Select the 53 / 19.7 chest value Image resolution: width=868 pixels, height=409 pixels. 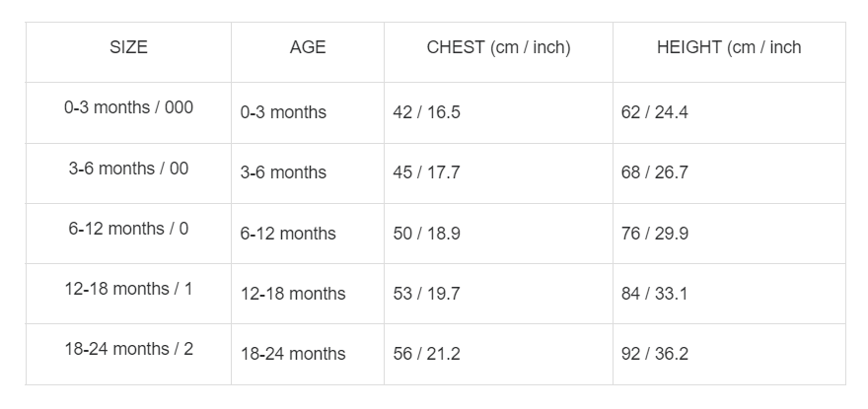point(426,294)
